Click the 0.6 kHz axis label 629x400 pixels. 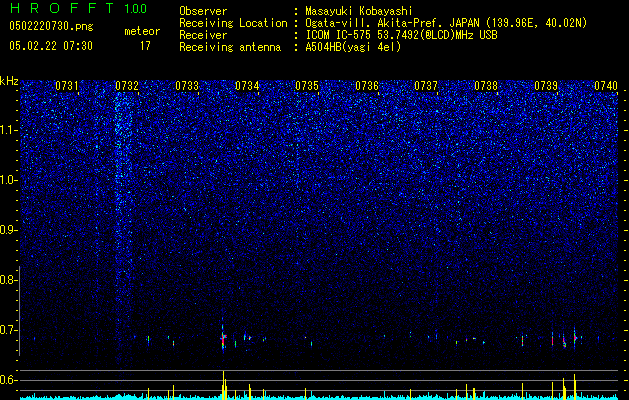point(8,380)
